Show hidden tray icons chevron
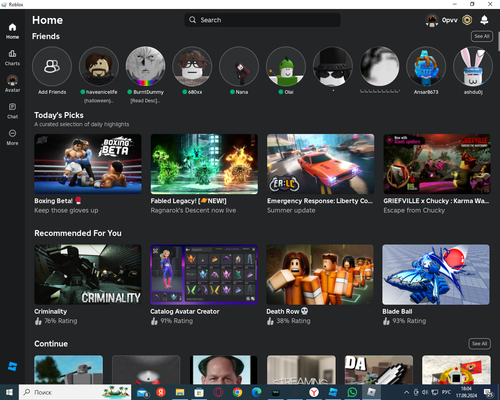This screenshot has width=500, height=400. click(x=406, y=392)
